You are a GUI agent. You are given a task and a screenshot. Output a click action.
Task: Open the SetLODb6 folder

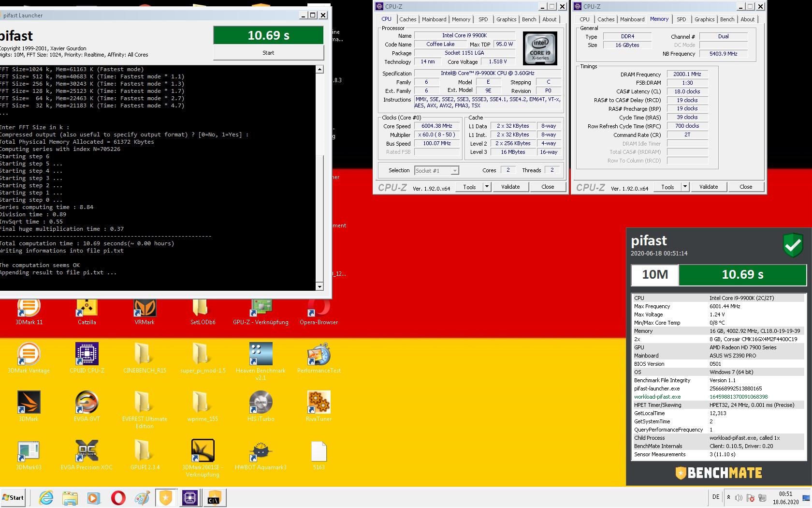pyautogui.click(x=203, y=311)
